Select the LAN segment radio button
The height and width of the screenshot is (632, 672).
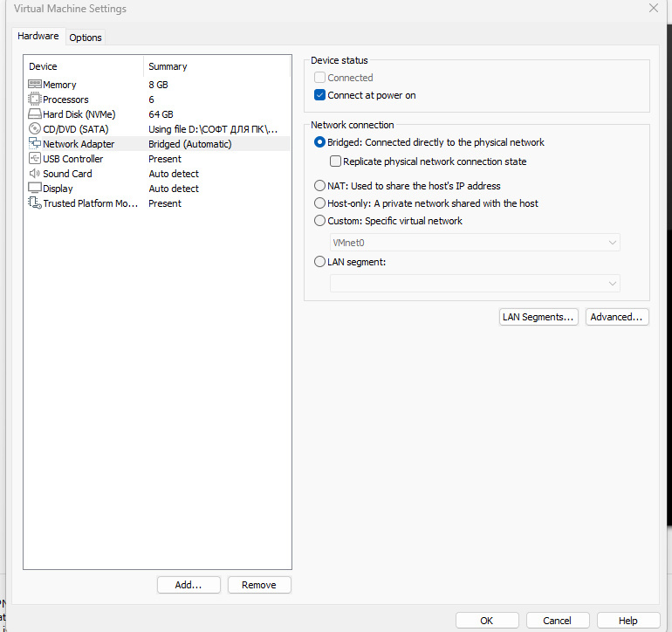[x=319, y=262]
